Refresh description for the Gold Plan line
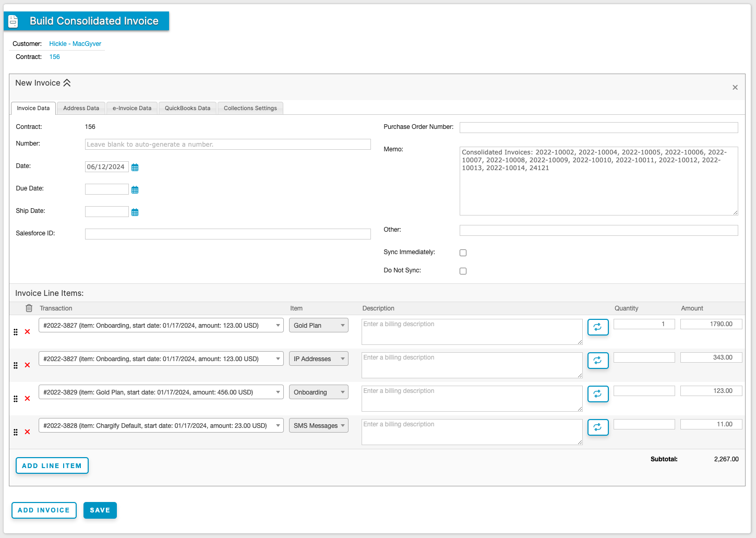Image resolution: width=756 pixels, height=538 pixels. (598, 327)
